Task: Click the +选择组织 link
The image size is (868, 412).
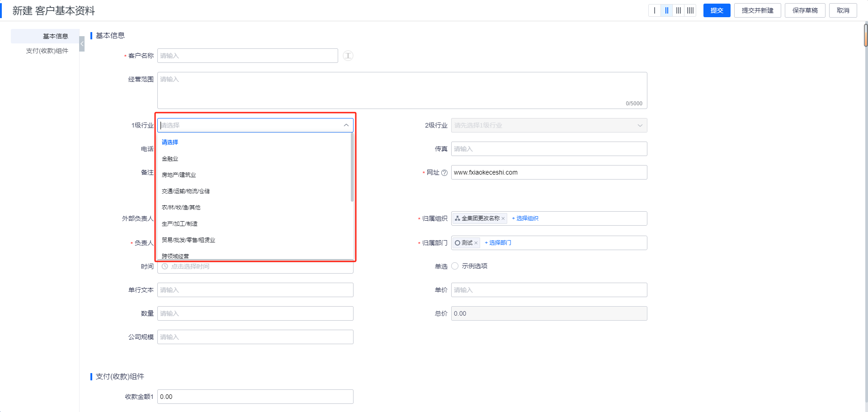Action: [525, 218]
